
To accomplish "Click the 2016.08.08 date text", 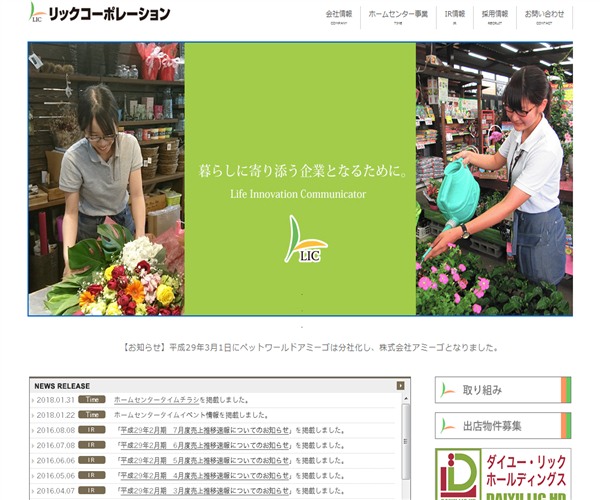I will (55, 430).
